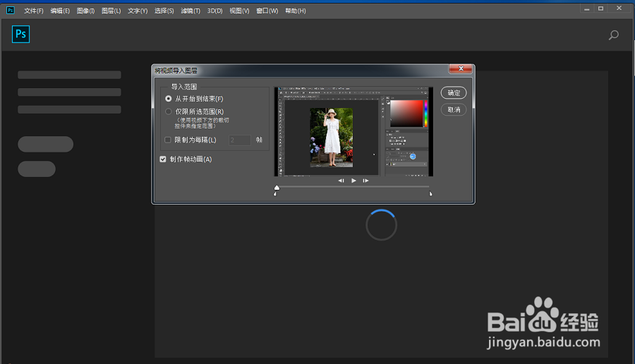Click the video preview thumbnail
This screenshot has height=364, width=635.
point(353,132)
